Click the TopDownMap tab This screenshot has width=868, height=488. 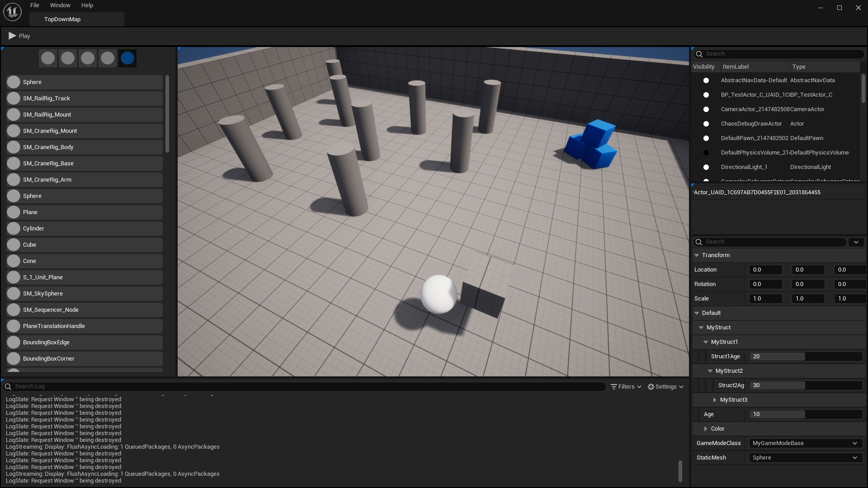pos(62,19)
